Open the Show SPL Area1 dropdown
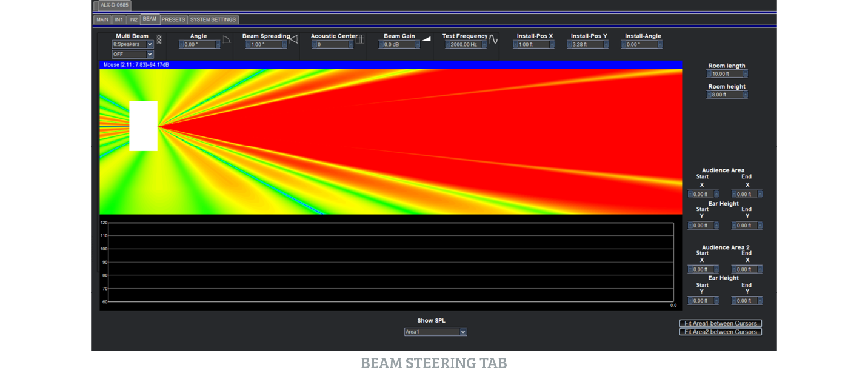Screen dimensions: 868x373 (x=435, y=332)
